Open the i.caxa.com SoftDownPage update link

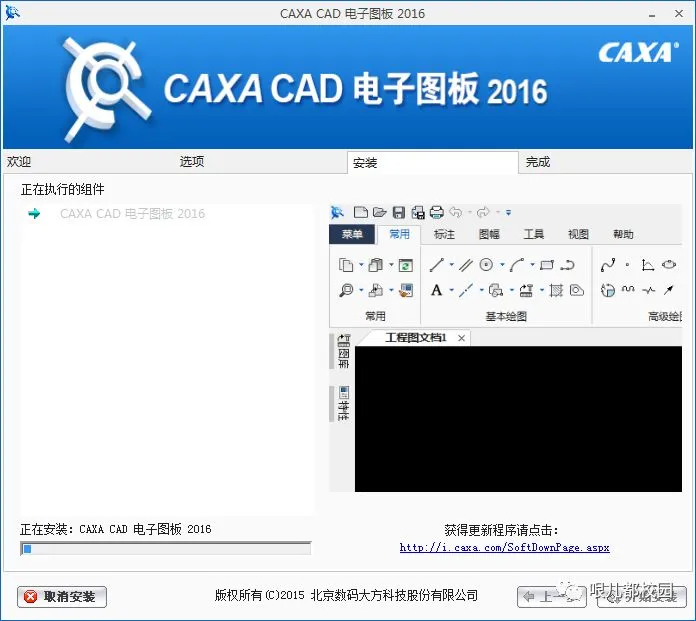pyautogui.click(x=504, y=547)
